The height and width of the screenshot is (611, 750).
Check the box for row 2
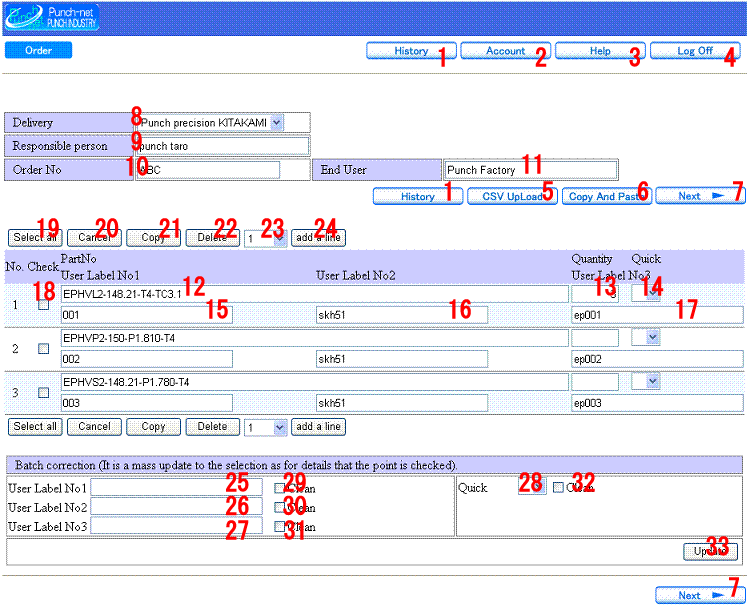44,349
